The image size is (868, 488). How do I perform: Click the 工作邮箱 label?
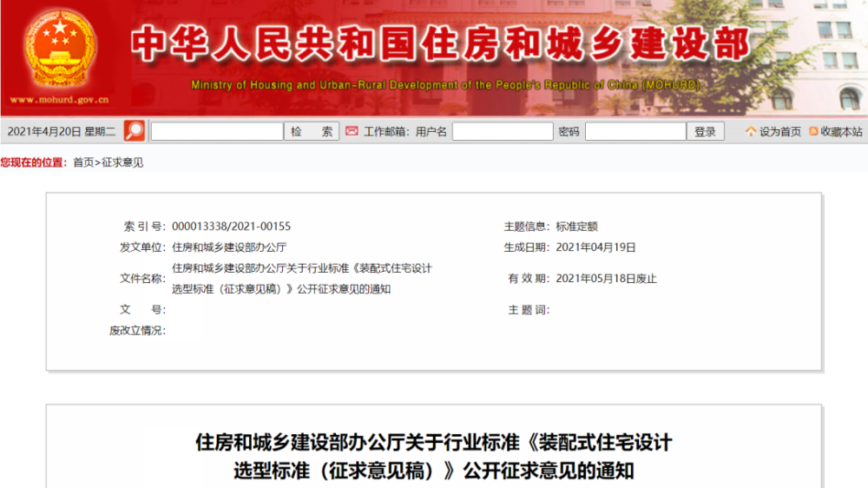click(x=386, y=131)
